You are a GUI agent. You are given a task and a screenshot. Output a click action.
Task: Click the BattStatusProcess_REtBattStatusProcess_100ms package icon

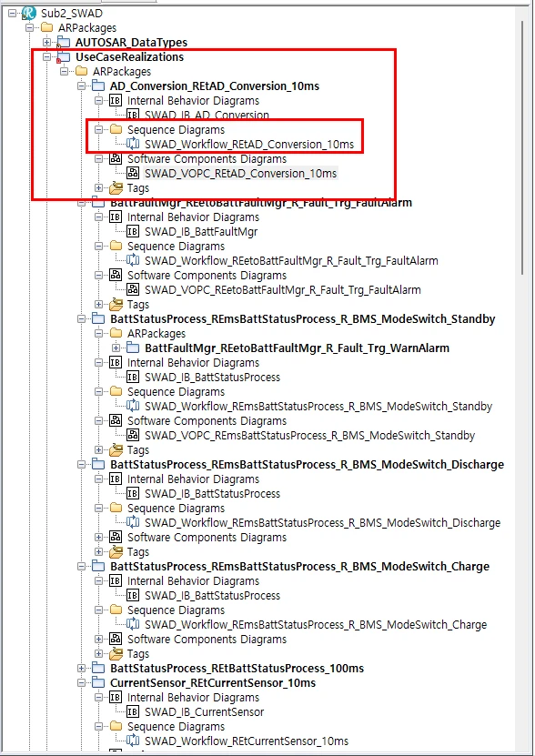click(x=98, y=669)
